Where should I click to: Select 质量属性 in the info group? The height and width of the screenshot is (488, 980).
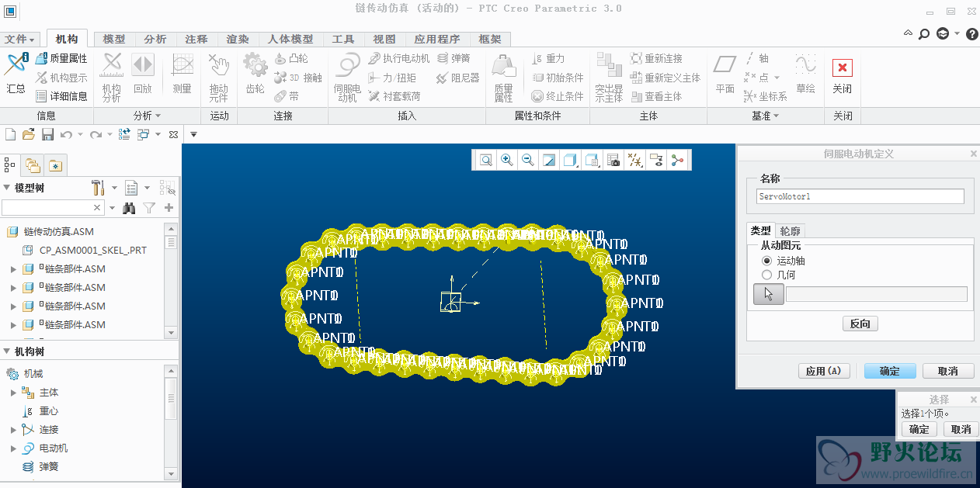pyautogui.click(x=61, y=58)
